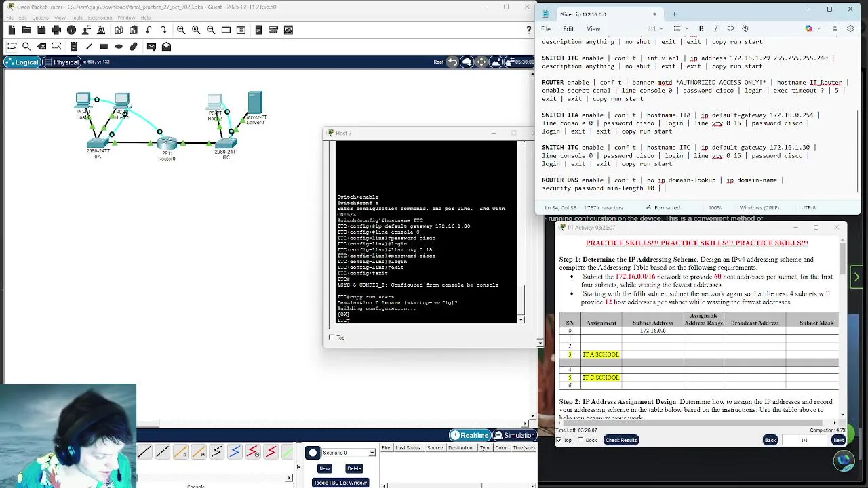Switch to Realtime mode
This screenshot has height=488, width=868.
(x=470, y=435)
